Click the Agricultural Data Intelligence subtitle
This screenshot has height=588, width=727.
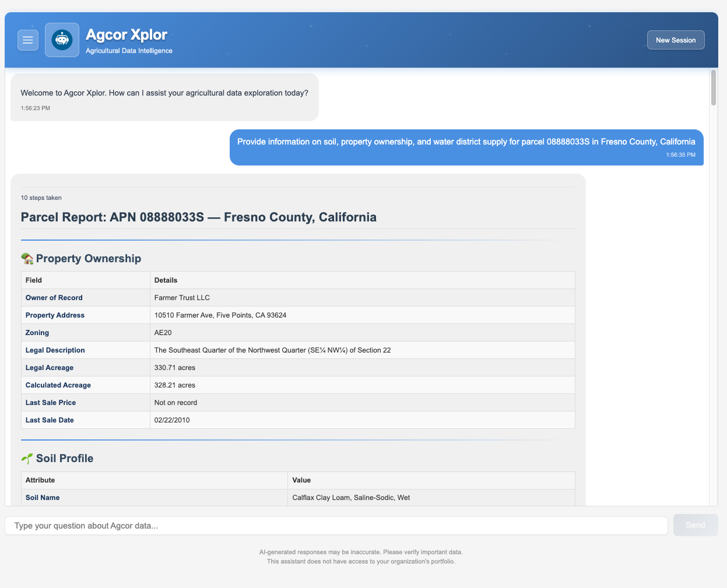(129, 51)
